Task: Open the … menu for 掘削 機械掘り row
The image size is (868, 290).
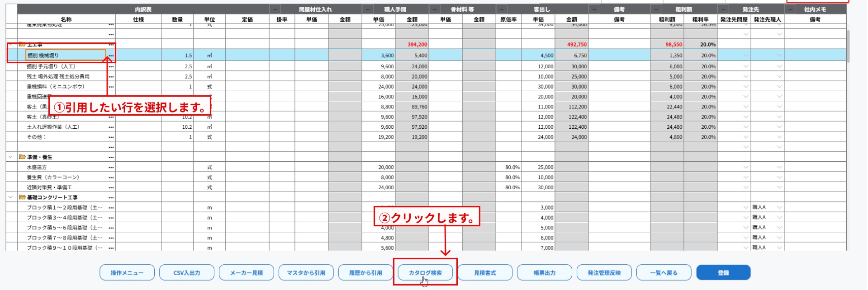Action: click(111, 56)
